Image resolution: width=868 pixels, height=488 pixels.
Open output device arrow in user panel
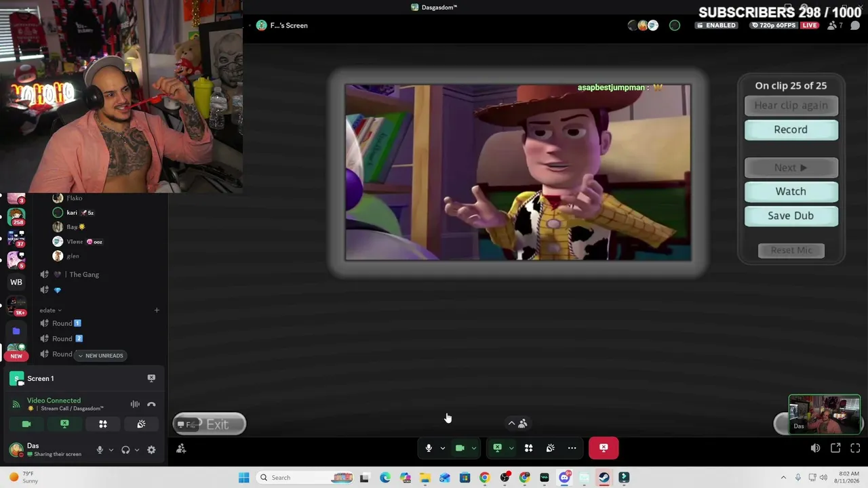(137, 450)
